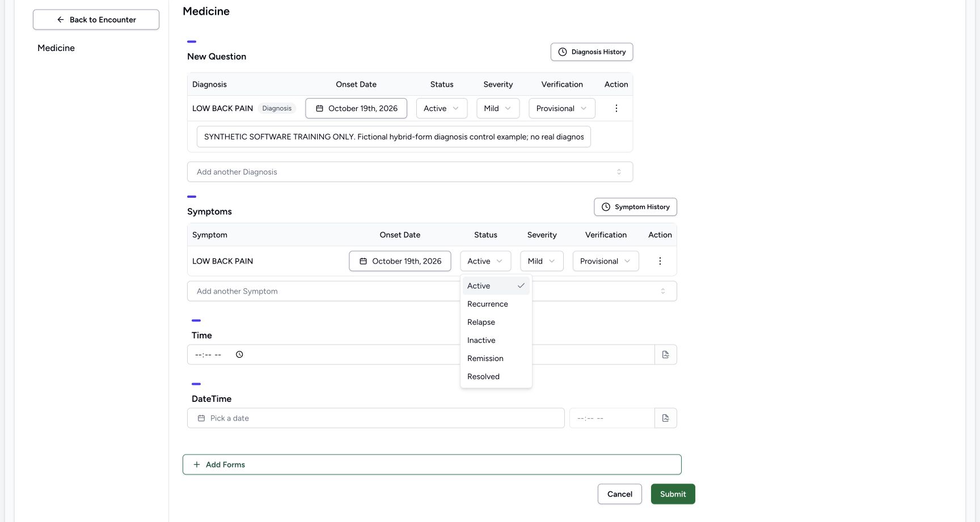980x522 pixels.
Task: Open Add another Symptom combo box
Action: [432, 291]
